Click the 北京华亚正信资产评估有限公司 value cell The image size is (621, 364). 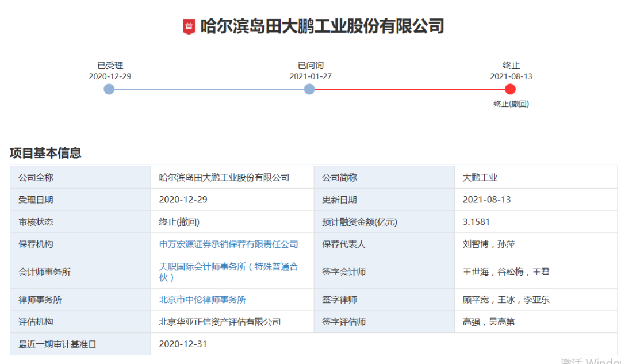[x=232, y=321]
